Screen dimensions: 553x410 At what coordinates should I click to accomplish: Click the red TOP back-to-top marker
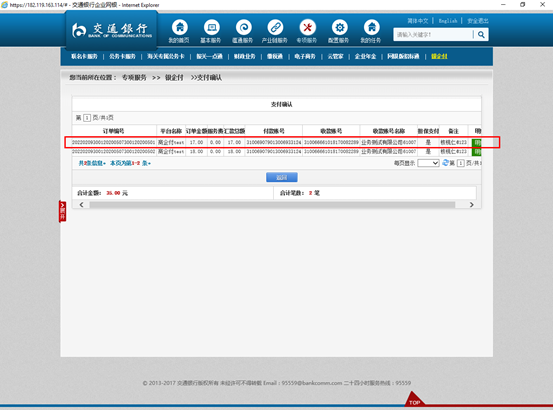click(414, 400)
